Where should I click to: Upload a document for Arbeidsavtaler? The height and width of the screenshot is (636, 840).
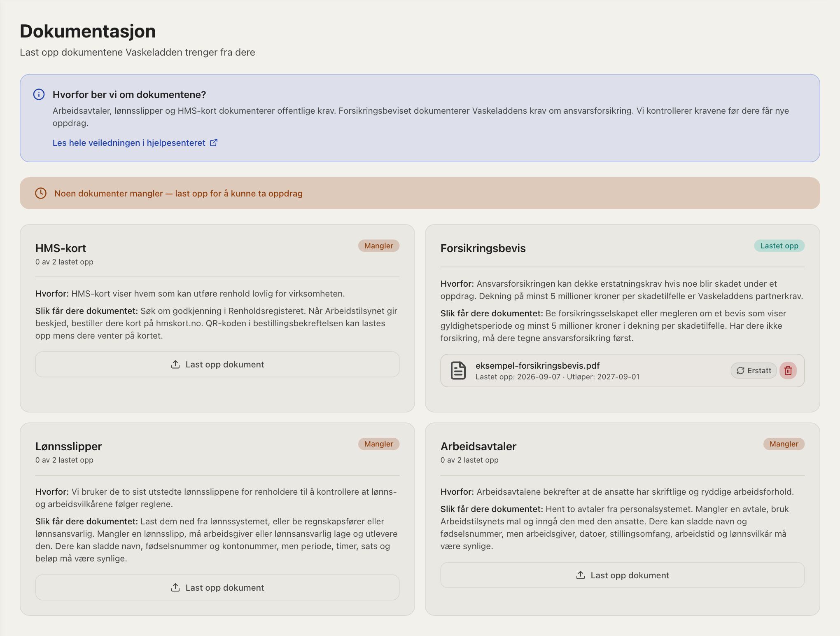(622, 575)
